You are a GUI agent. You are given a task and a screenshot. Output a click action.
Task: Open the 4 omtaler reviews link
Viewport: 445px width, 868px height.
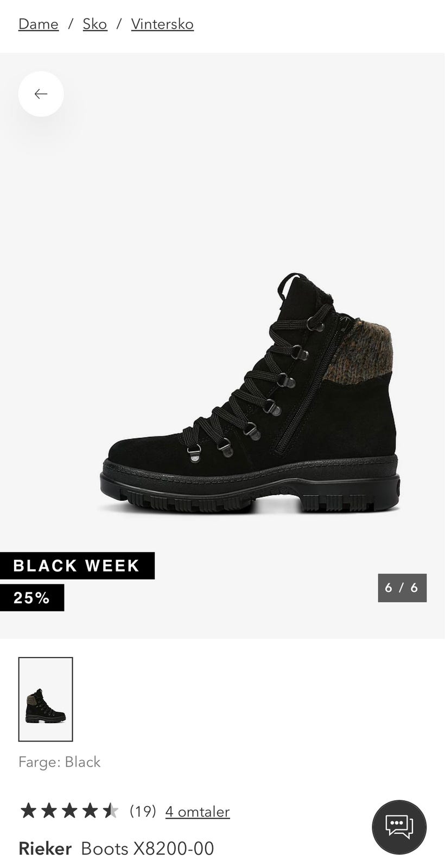coord(198,812)
